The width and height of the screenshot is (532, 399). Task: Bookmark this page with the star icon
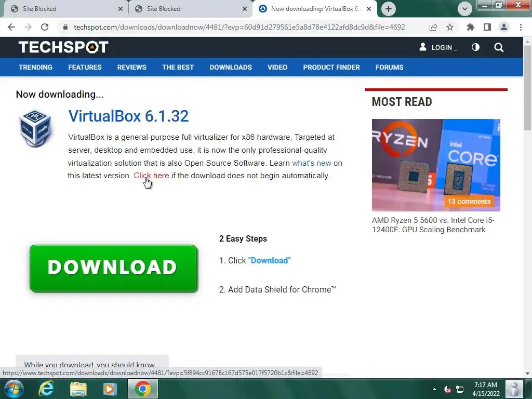(x=450, y=27)
